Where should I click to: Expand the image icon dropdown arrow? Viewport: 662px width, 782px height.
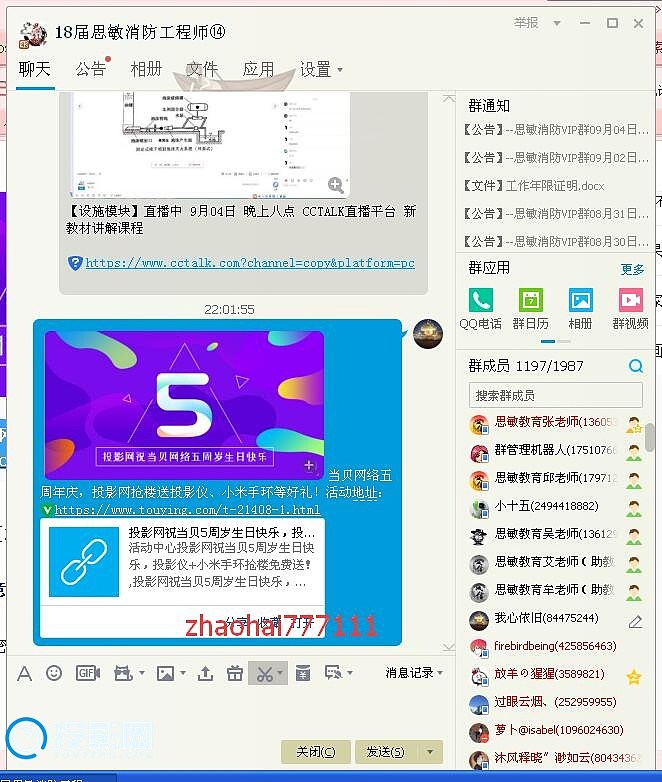click(183, 673)
